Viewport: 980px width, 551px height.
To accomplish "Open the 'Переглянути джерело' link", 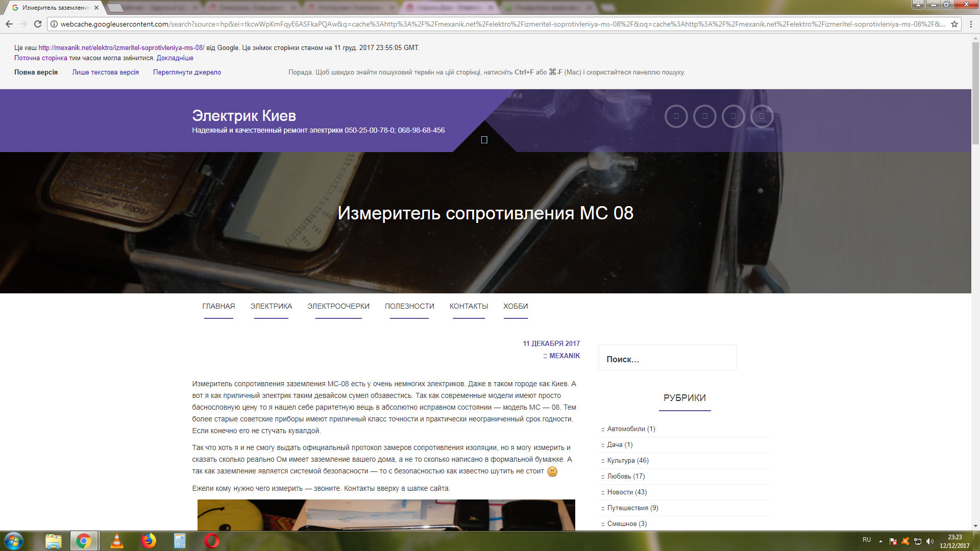I will [187, 72].
